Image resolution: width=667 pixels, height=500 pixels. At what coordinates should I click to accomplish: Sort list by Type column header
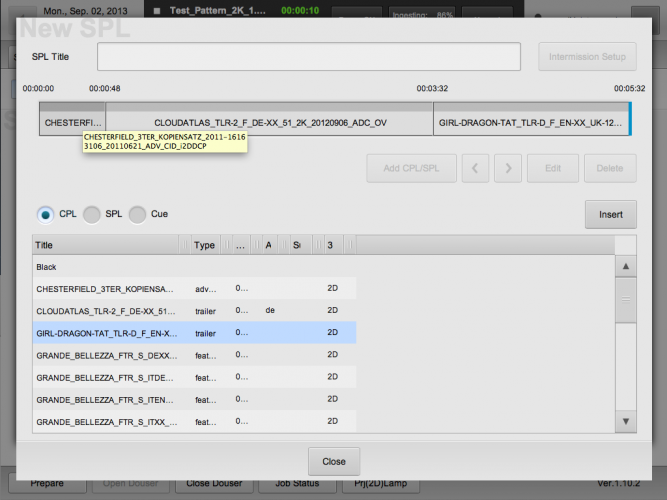point(205,245)
